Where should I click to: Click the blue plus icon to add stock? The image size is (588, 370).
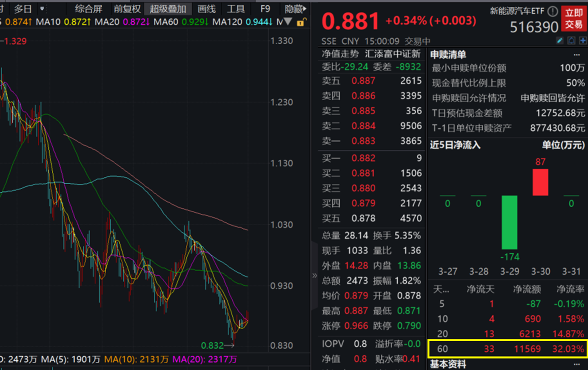pos(583,41)
